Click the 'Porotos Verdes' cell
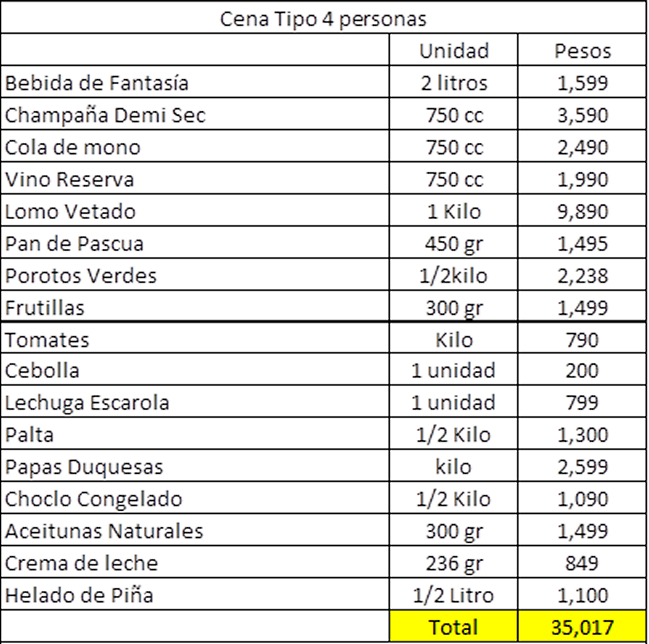The width and height of the screenshot is (649, 644). tap(81, 275)
